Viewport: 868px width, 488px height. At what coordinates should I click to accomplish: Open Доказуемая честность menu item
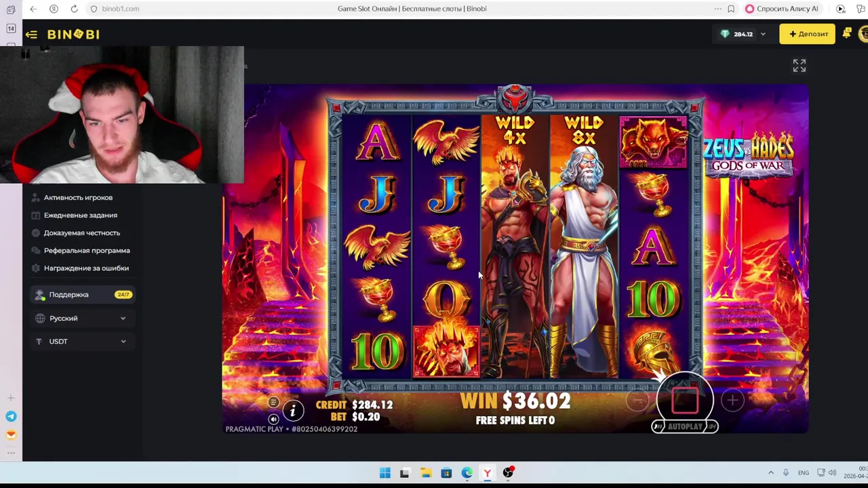click(82, 232)
